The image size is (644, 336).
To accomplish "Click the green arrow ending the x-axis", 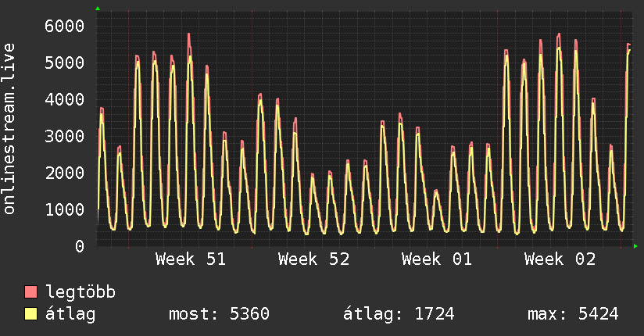I will 635,246.
